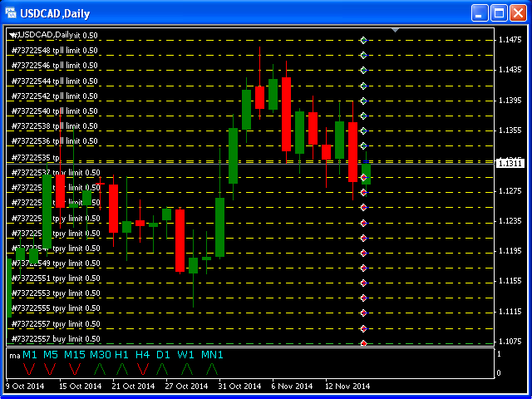Image resolution: width=532 pixels, height=399 pixels.
Task: Click order #73722548 limit line label
Action: 54,51
